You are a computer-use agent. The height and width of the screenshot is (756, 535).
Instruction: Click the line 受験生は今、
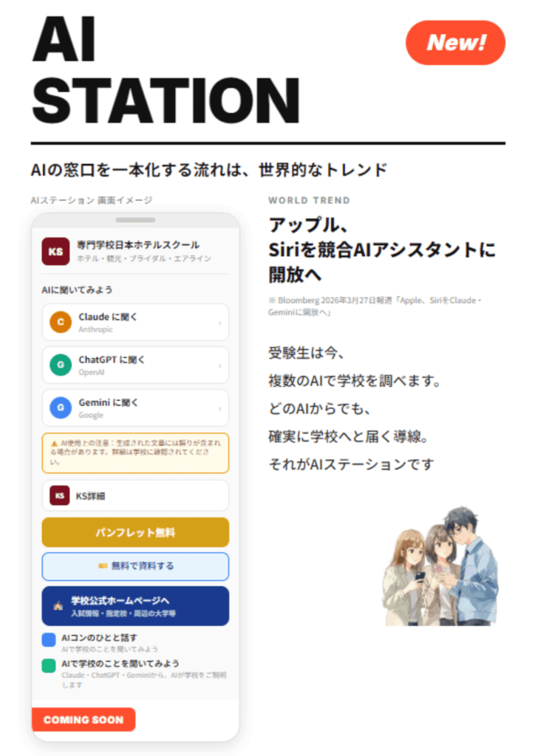point(307,353)
